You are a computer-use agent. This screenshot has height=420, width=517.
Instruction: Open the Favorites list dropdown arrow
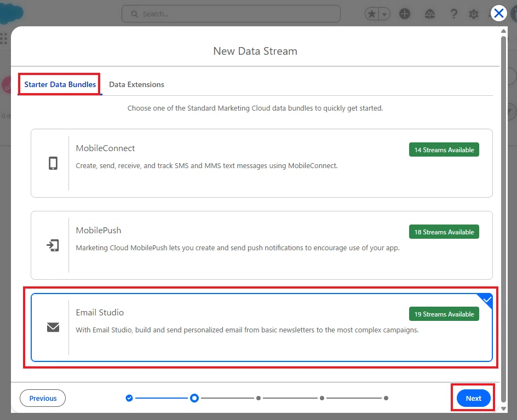(x=384, y=14)
